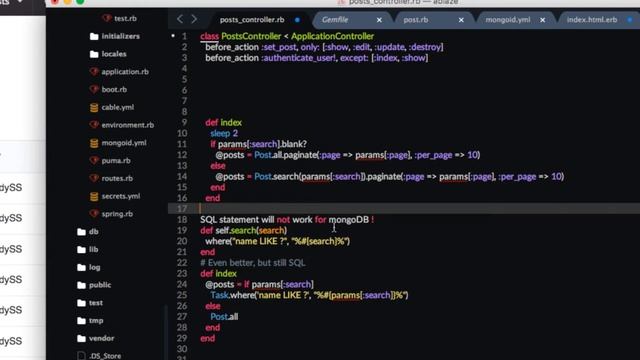Viewport: 640px width, 360px height.
Task: Open test.rb in sidebar
Action: coord(125,18)
